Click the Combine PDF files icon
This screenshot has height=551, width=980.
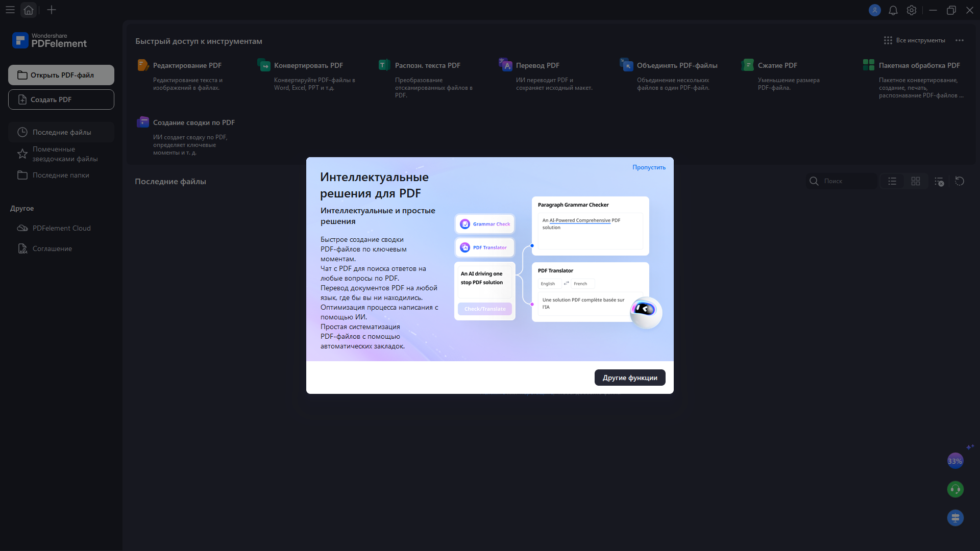[x=626, y=65]
